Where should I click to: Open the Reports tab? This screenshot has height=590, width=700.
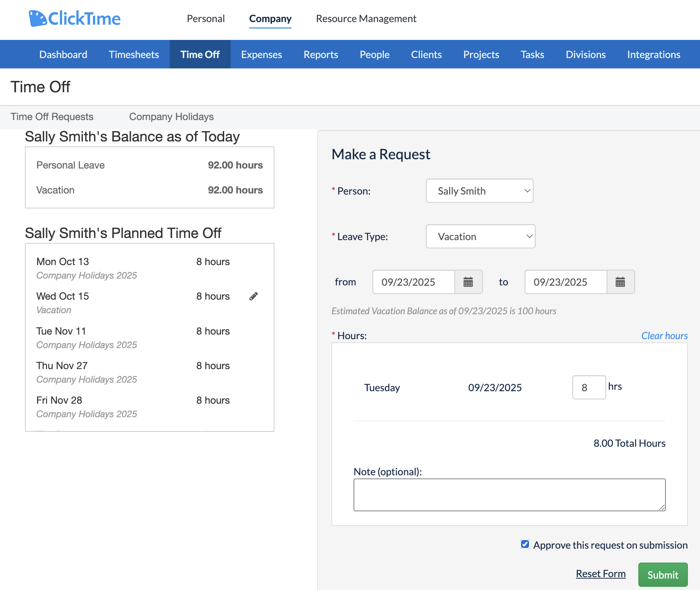click(321, 54)
